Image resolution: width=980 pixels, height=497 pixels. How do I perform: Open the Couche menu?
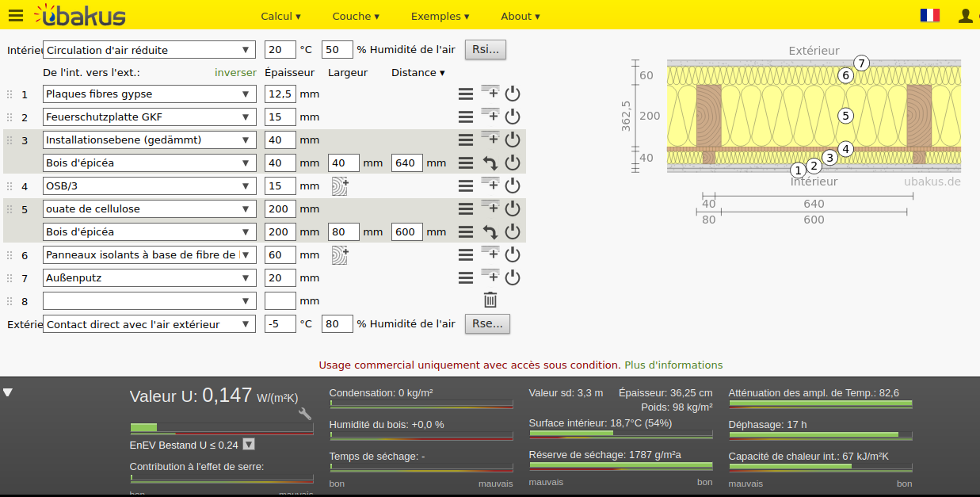tap(356, 16)
